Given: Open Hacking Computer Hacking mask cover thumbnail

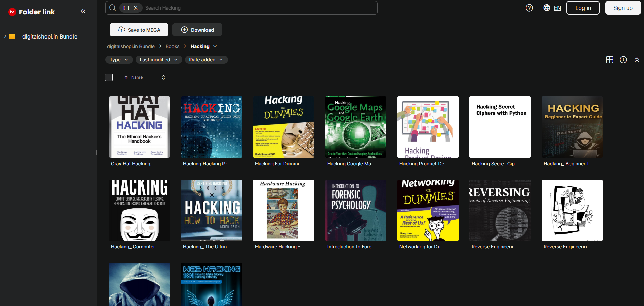Looking at the screenshot, I should (x=139, y=210).
